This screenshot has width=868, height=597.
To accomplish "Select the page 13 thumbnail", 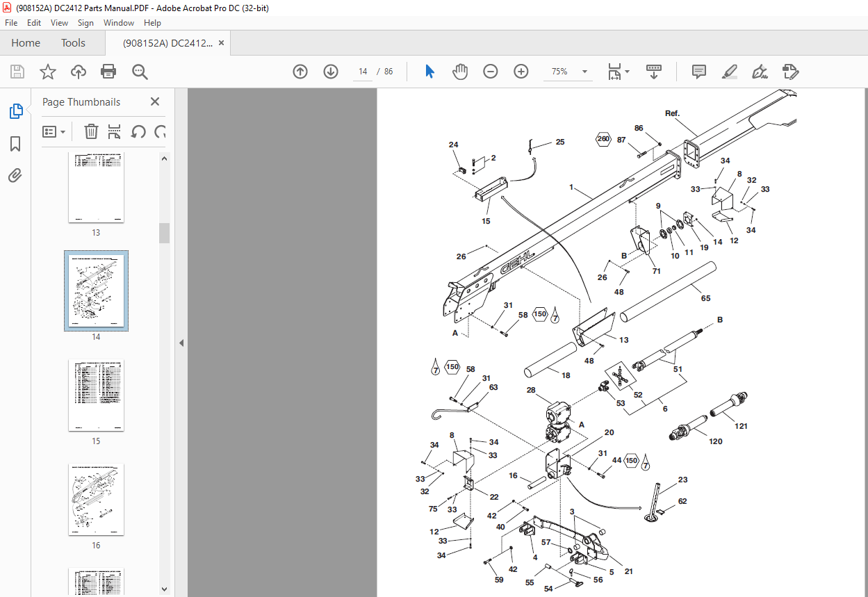I will 96,188.
